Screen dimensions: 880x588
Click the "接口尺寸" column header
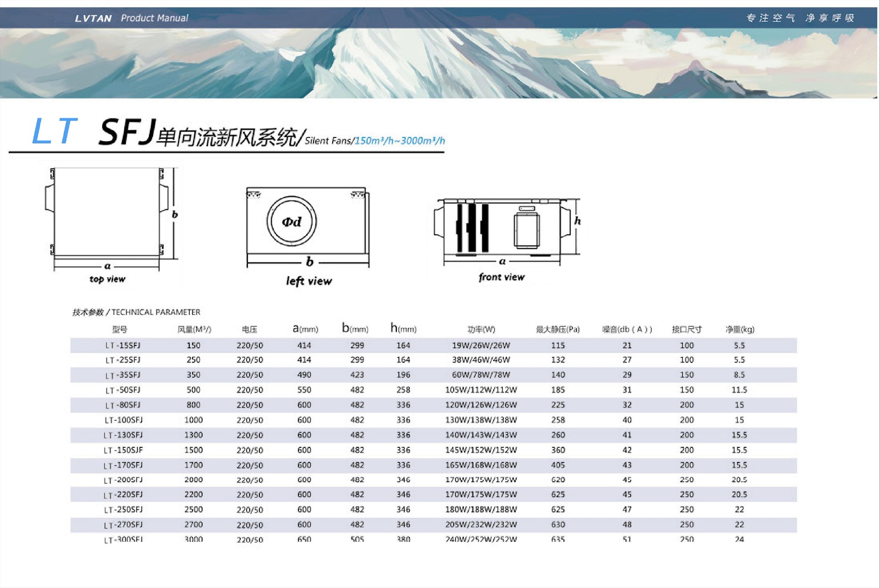(x=687, y=330)
